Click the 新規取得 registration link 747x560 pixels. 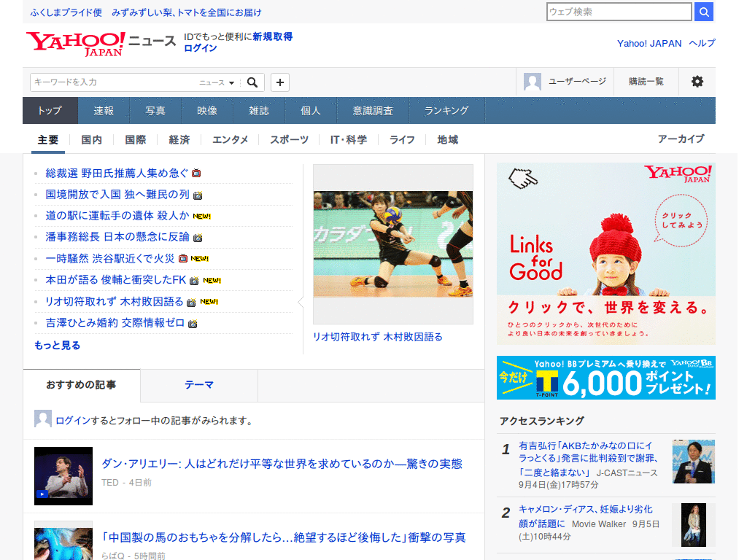pos(273,36)
